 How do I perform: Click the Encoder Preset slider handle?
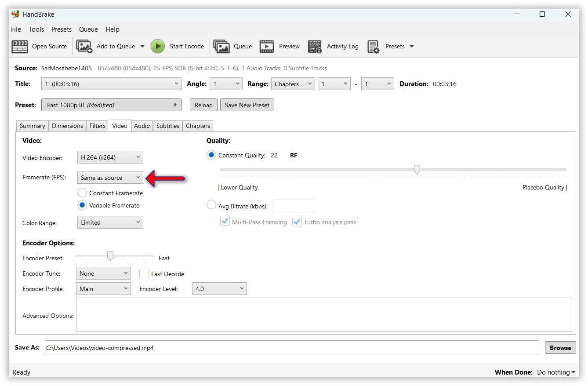[x=110, y=256]
